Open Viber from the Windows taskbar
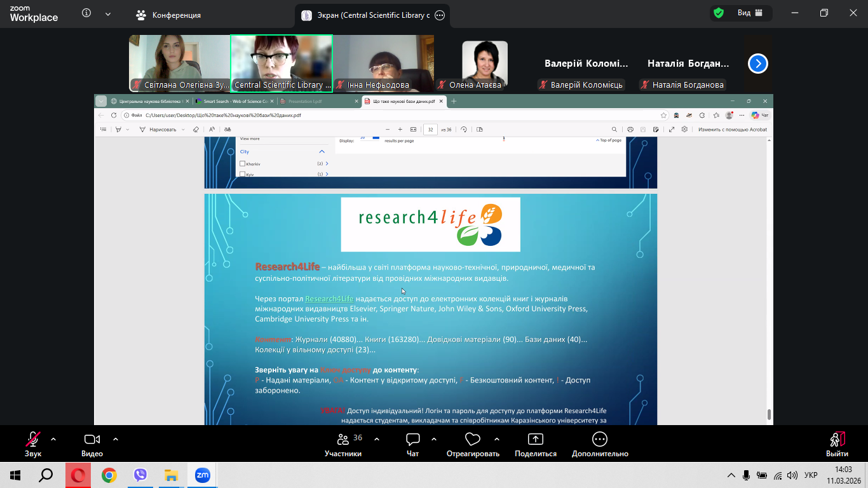 (x=140, y=475)
